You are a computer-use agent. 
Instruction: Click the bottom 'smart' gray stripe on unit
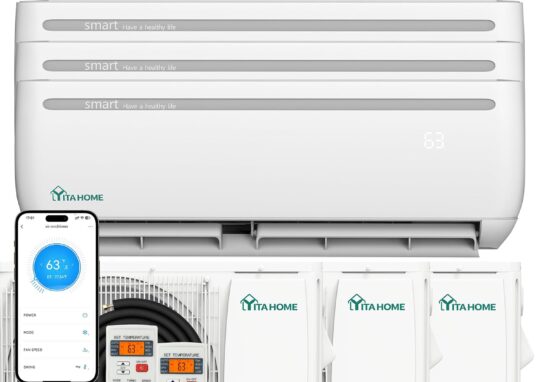pyautogui.click(x=269, y=104)
